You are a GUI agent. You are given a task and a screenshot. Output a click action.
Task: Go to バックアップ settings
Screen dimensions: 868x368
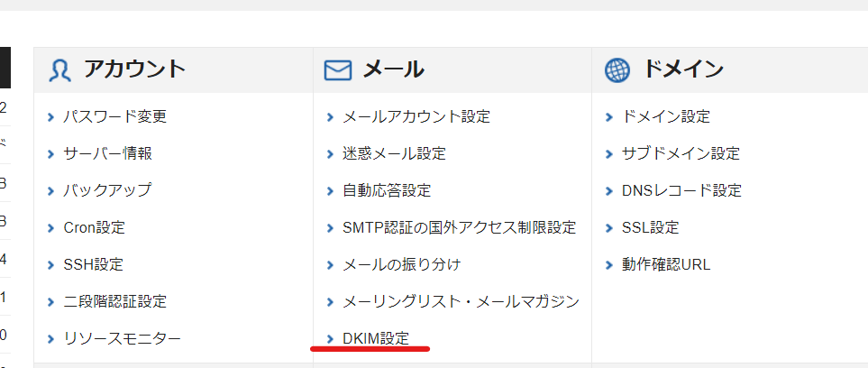tap(107, 190)
